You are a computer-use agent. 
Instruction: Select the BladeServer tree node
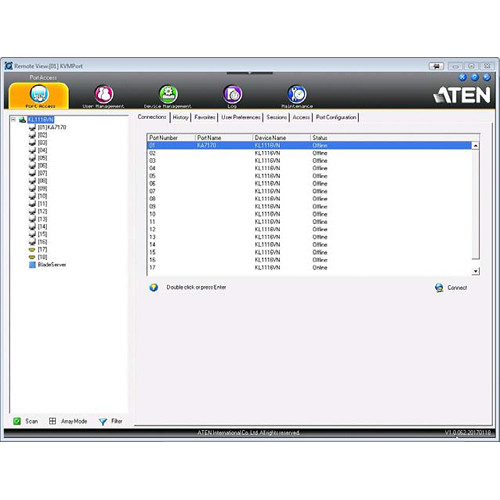click(x=52, y=265)
